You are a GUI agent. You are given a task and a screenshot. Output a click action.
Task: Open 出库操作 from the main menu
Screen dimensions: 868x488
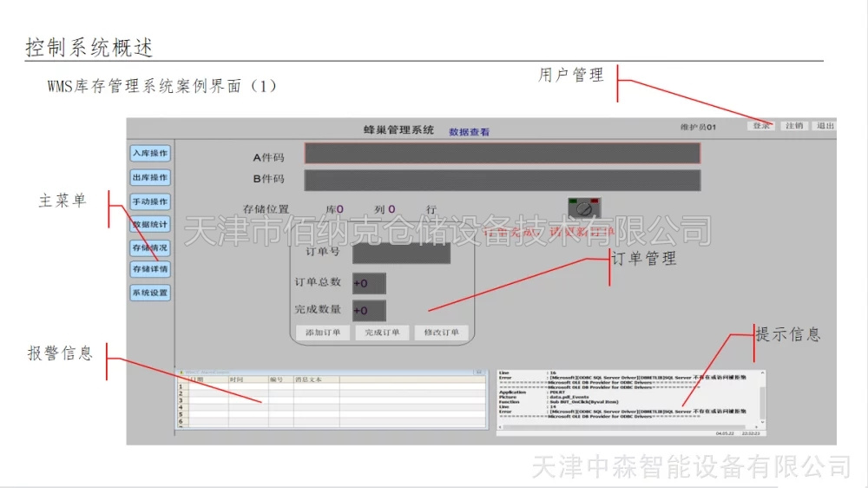[150, 178]
